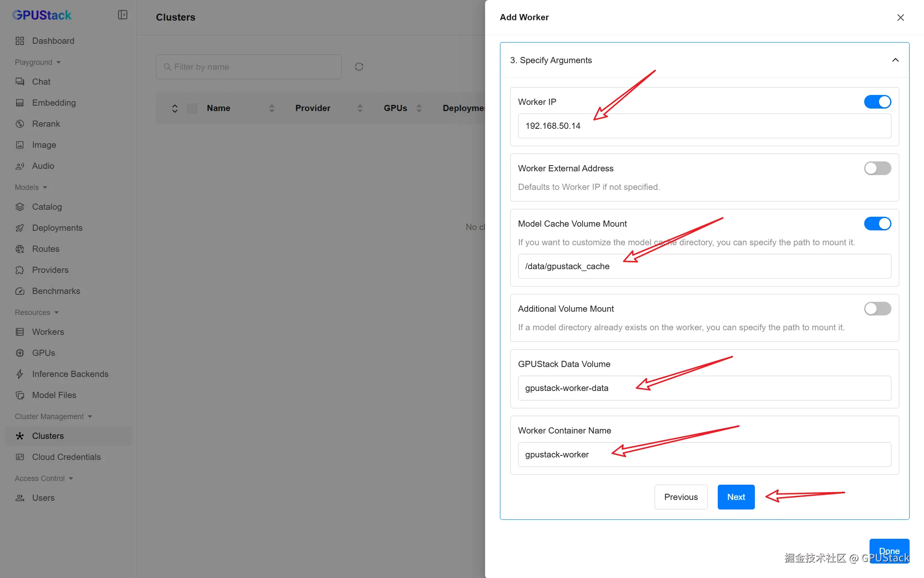924x578 pixels.
Task: Open Cloud Credentials menu item
Action: pyautogui.click(x=66, y=457)
